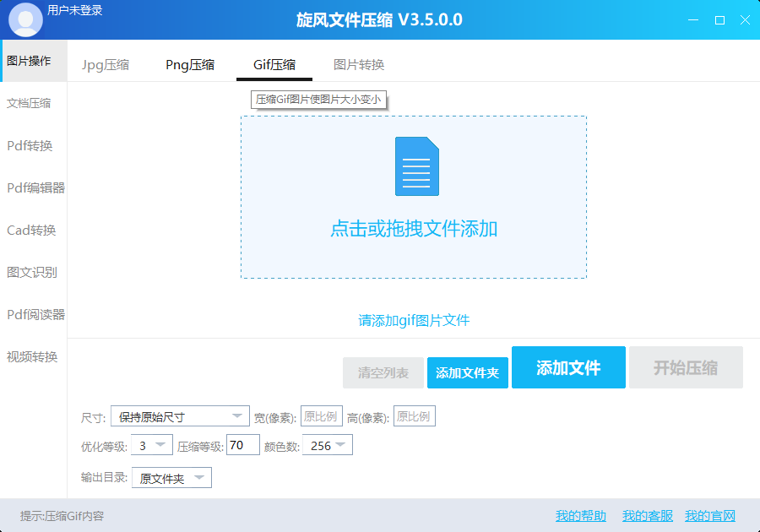Go to Cad转换 in the sidebar
The image size is (760, 532).
(x=31, y=230)
